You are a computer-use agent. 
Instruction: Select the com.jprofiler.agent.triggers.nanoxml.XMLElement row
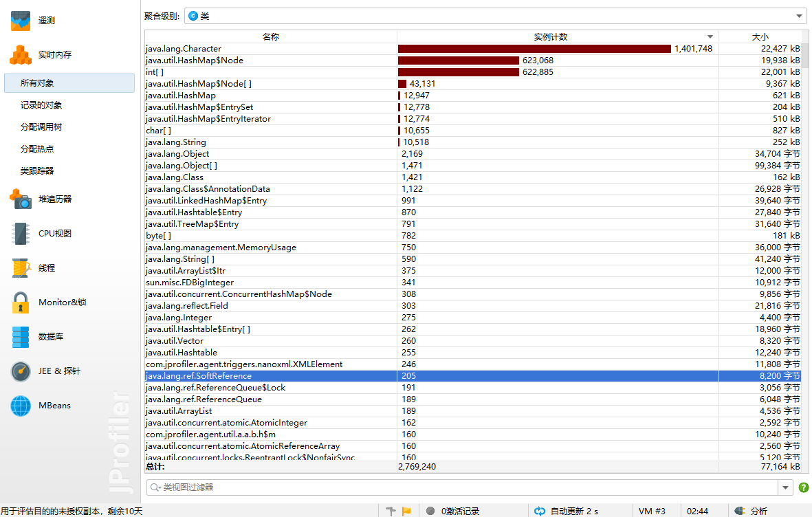[473, 364]
